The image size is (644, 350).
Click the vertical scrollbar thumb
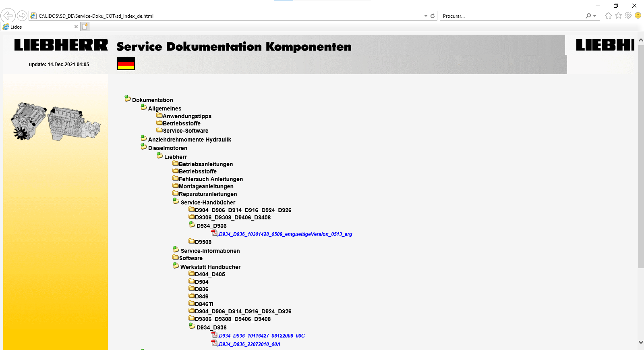[641, 156]
